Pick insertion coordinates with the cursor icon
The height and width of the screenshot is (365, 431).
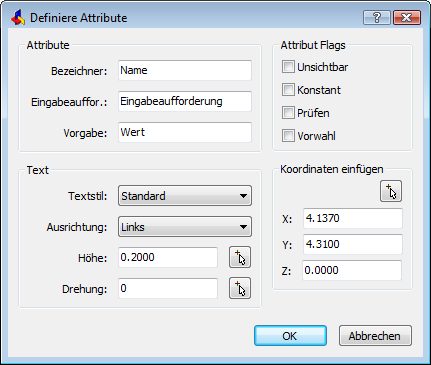coord(391,191)
